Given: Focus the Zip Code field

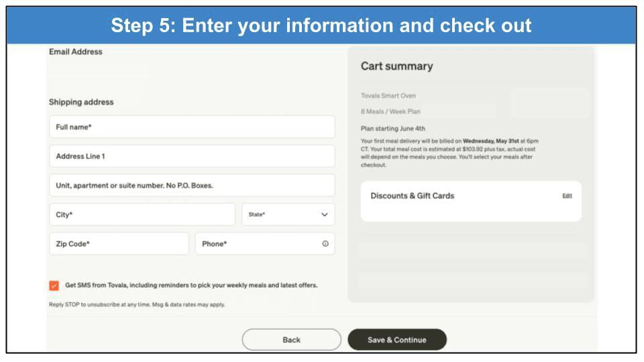Looking at the screenshot, I should [x=119, y=244].
